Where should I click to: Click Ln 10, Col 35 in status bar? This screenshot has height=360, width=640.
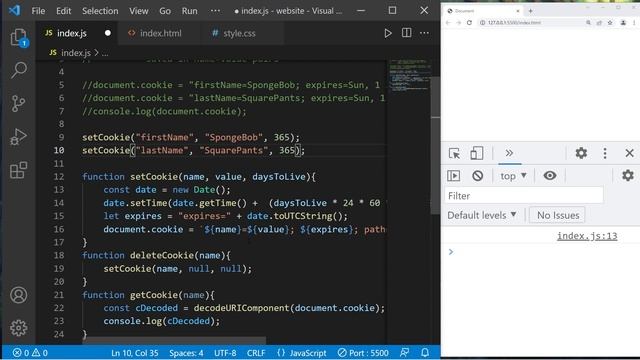tap(134, 353)
